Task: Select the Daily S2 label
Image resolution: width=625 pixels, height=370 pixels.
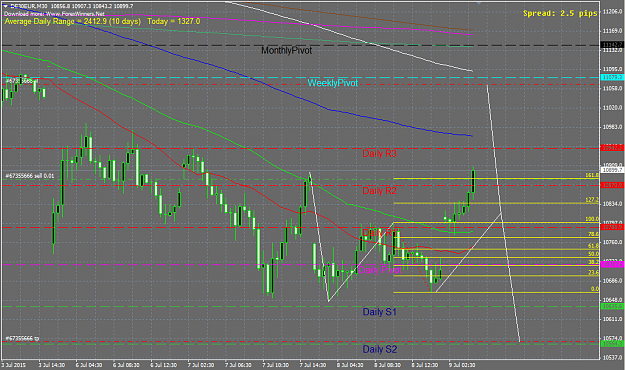Action: pyautogui.click(x=379, y=349)
